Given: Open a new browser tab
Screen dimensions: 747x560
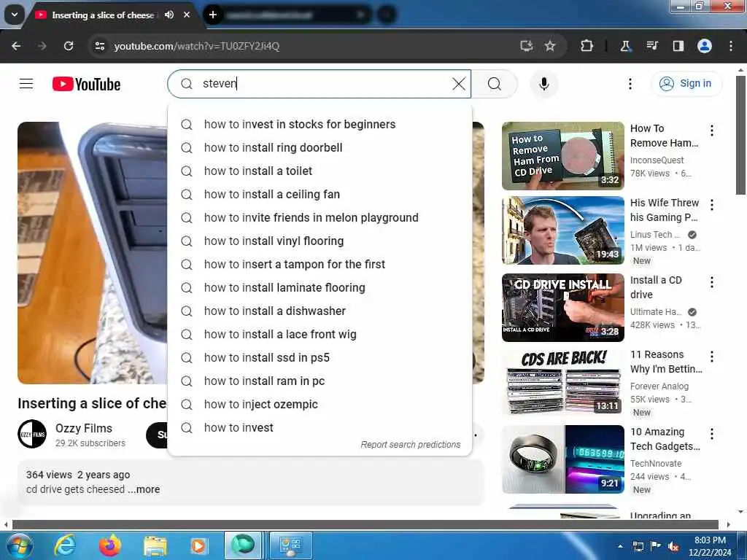Looking at the screenshot, I should [213, 15].
